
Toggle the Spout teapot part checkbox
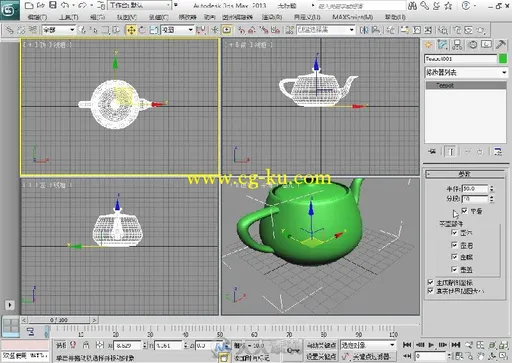coord(454,257)
